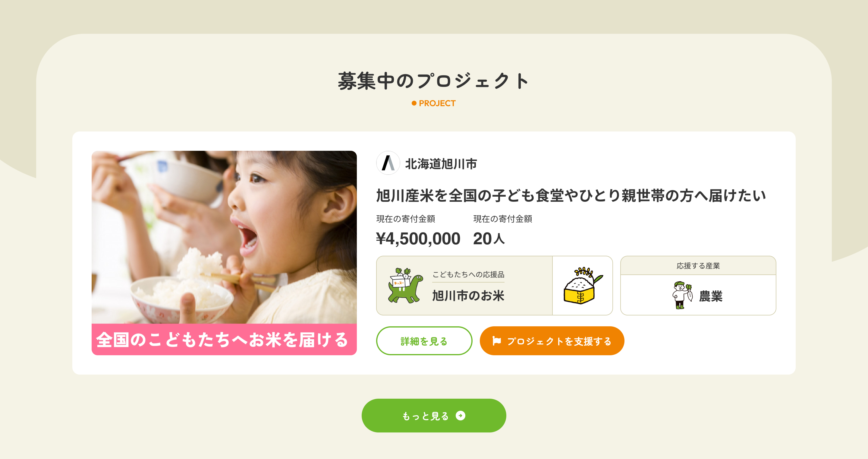Open the project title starting 旭川産米を全国の
This screenshot has width=868, height=459.
(x=571, y=196)
